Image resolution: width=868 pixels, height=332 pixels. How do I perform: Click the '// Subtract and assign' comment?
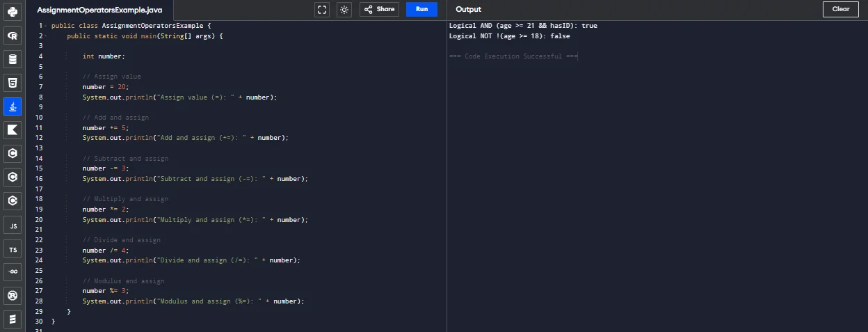[125, 158]
